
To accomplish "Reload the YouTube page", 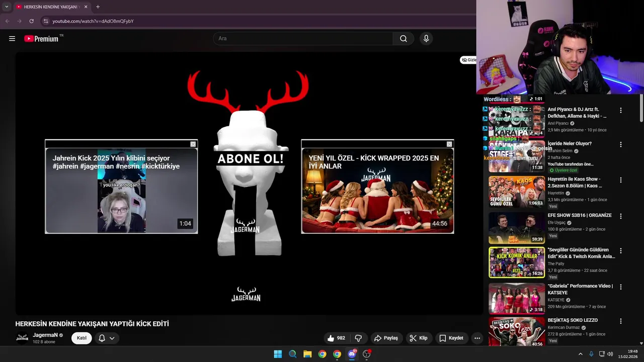I will (x=31, y=21).
